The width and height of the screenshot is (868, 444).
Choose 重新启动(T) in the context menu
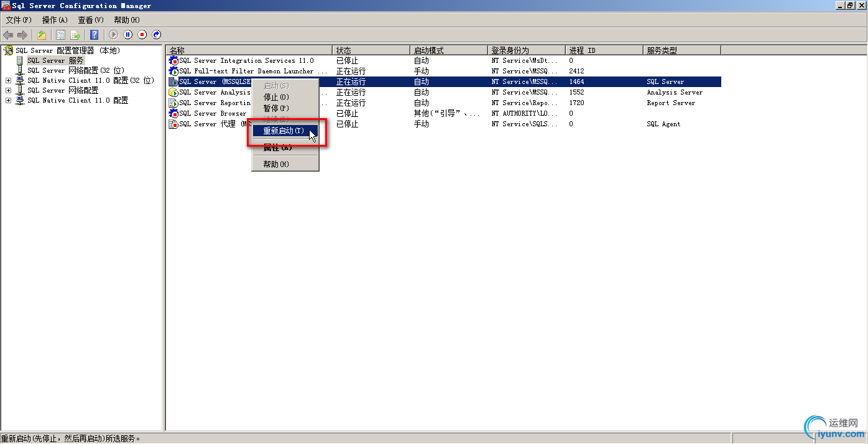tap(285, 131)
